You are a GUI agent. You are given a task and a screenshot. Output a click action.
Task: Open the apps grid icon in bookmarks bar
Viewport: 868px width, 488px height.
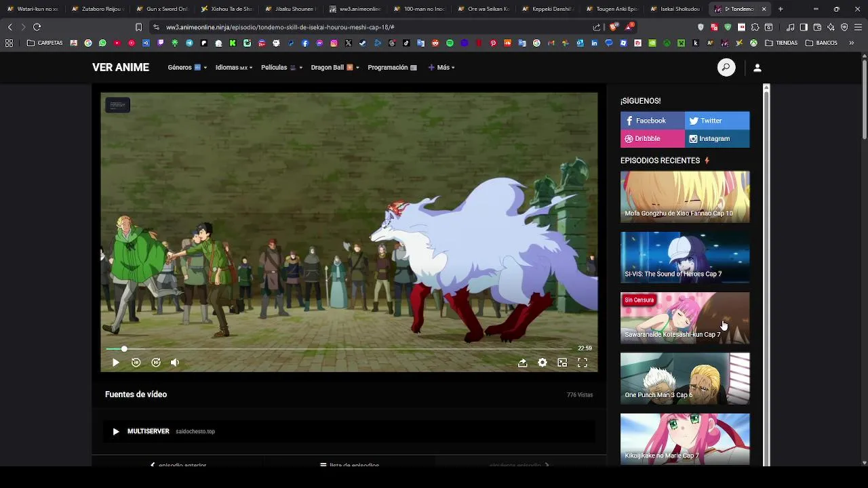tap(9, 43)
